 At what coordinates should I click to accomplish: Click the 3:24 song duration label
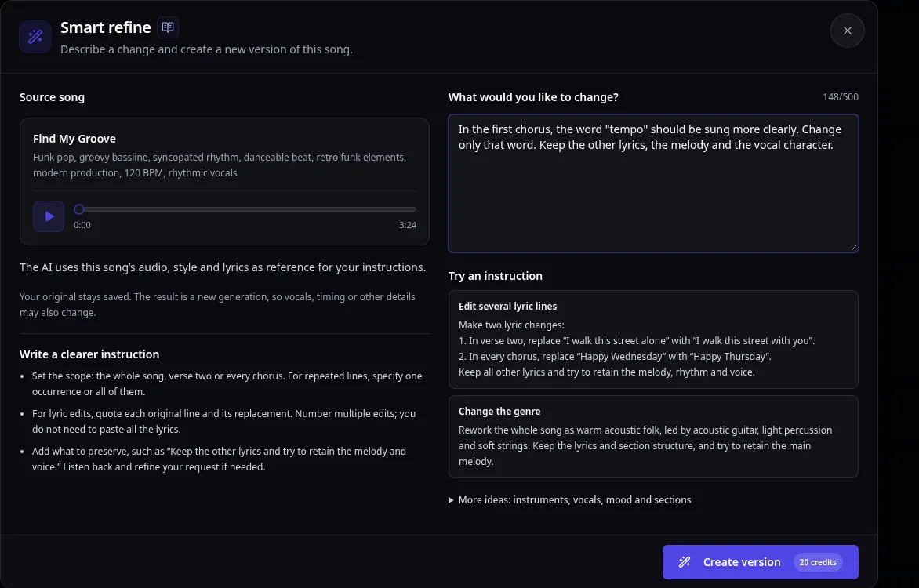[x=407, y=225]
